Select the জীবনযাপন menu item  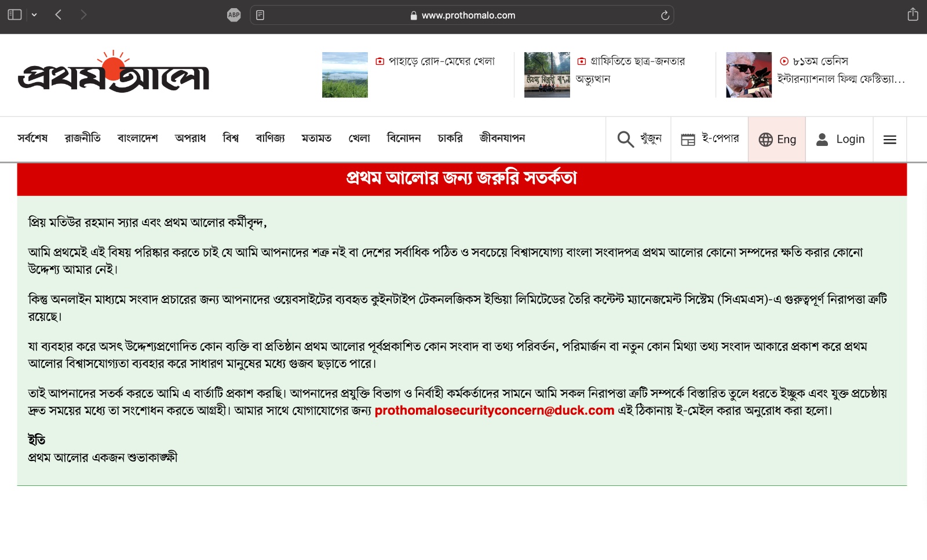click(x=502, y=138)
